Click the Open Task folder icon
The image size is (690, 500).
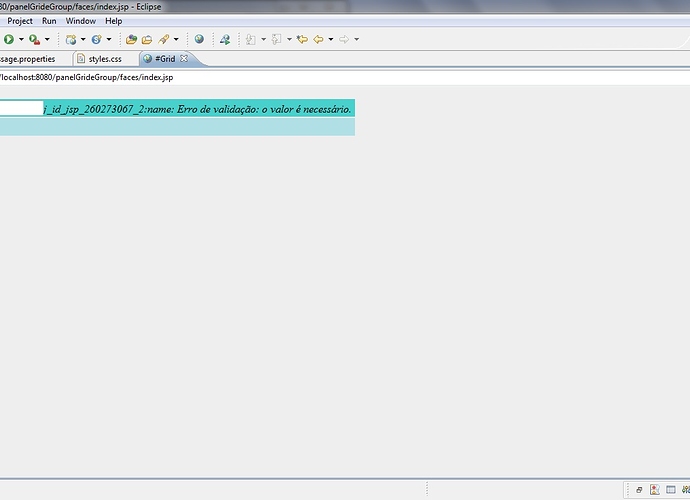pos(147,40)
